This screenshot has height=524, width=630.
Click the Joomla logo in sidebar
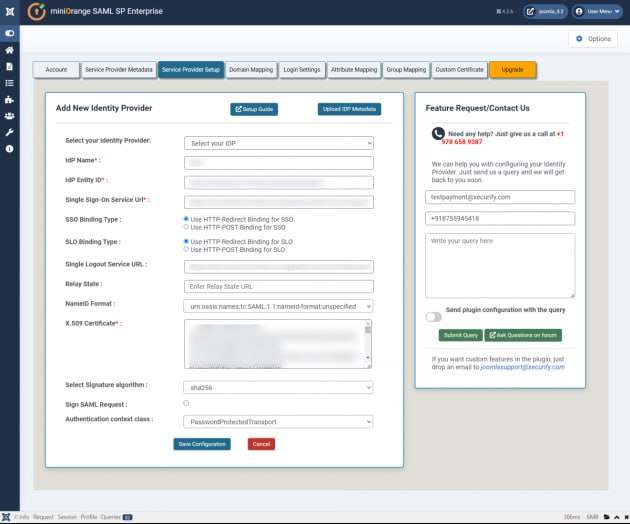(x=10, y=11)
